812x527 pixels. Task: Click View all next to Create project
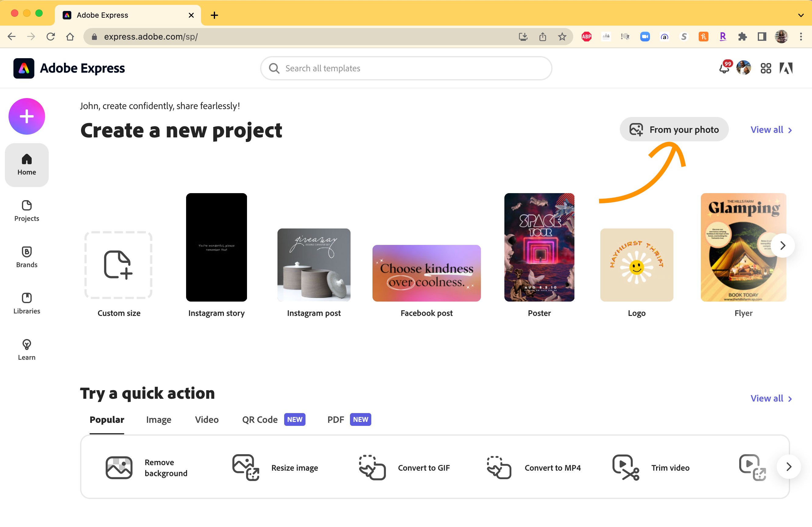tap(771, 130)
